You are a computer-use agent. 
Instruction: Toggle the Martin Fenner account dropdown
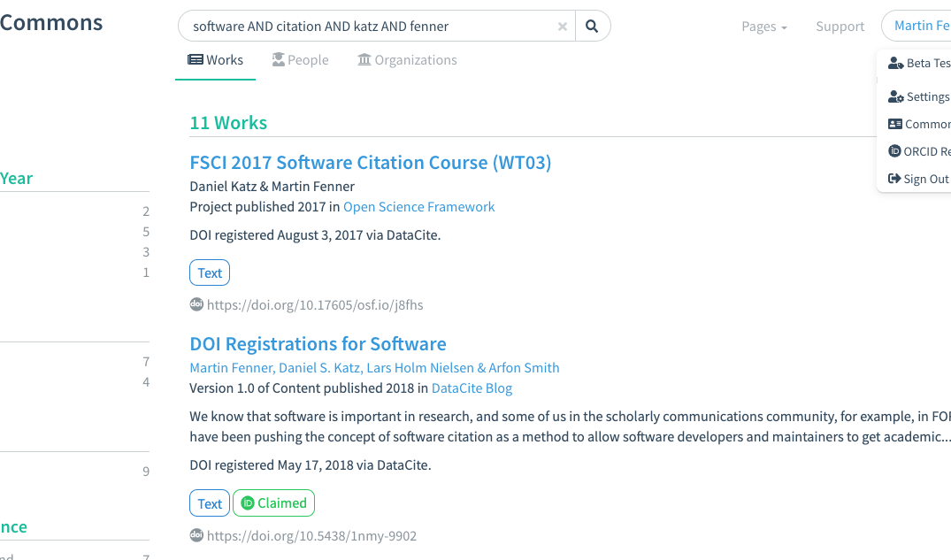920,26
